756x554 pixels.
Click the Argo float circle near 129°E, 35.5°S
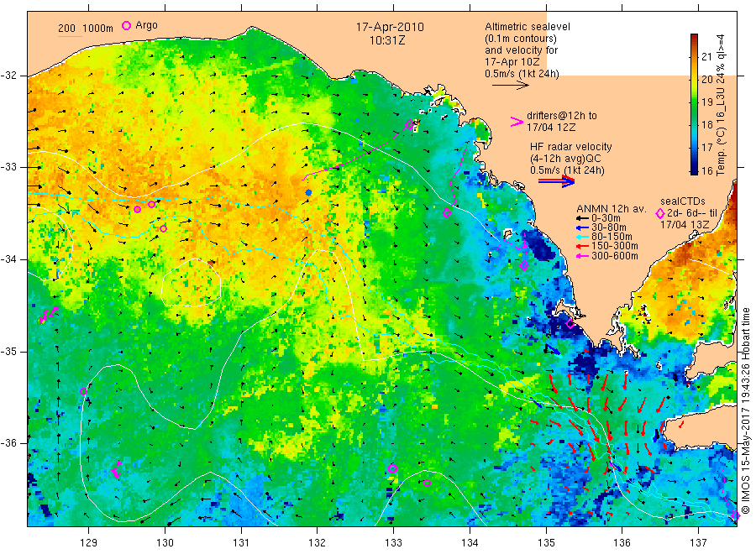point(83,392)
